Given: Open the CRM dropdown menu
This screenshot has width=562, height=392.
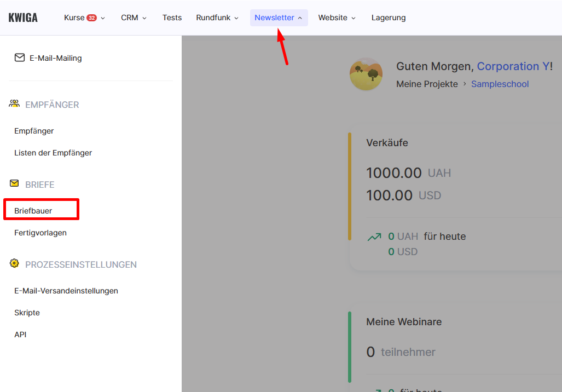Looking at the screenshot, I should (134, 18).
